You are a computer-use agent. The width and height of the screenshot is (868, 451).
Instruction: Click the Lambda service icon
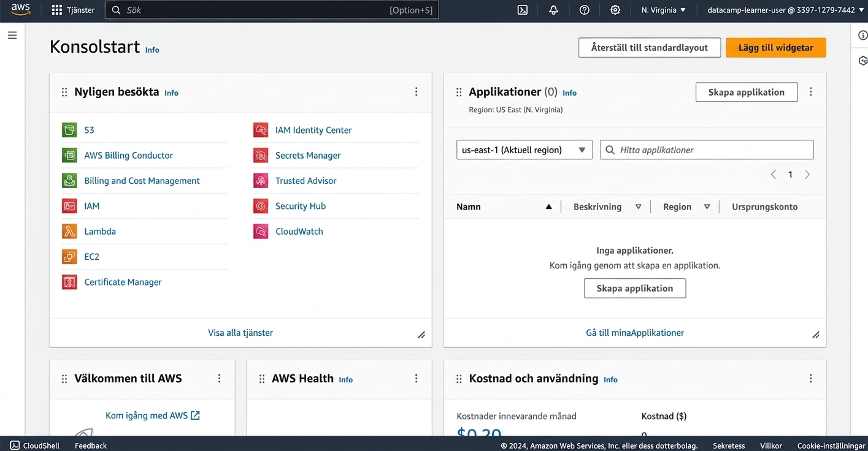coord(69,232)
